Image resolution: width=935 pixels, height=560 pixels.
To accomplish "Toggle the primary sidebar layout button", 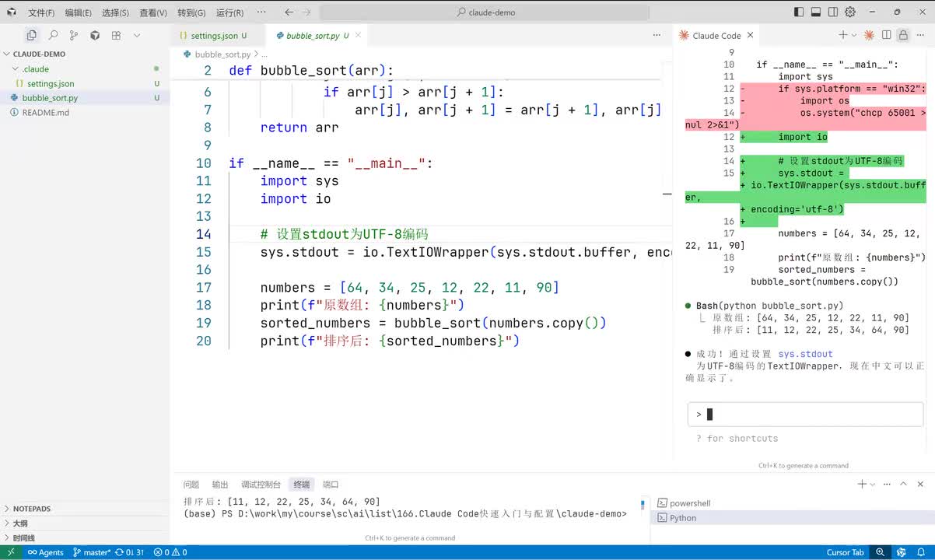I will point(799,12).
